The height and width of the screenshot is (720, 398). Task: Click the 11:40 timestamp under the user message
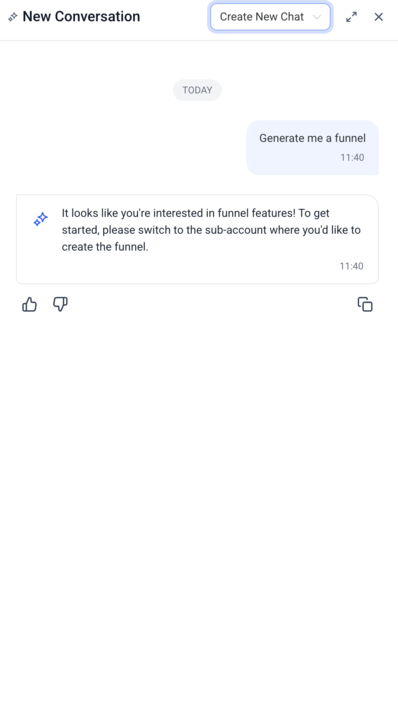pyautogui.click(x=352, y=158)
